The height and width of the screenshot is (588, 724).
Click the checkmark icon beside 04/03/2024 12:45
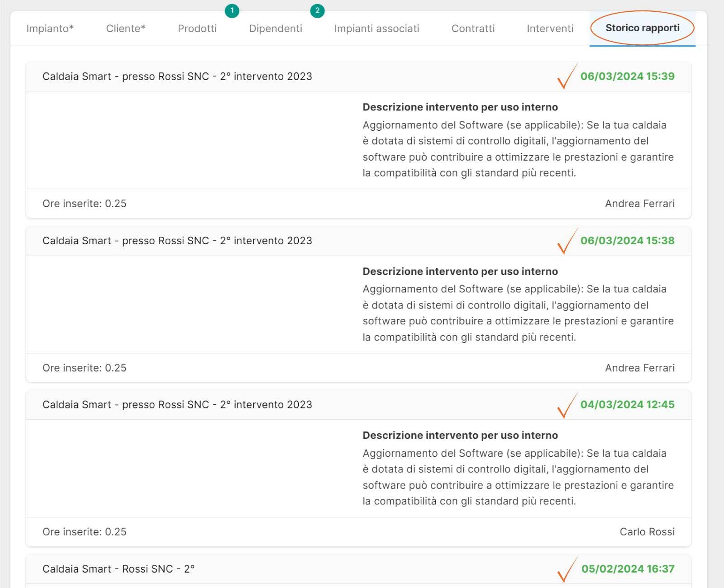pos(566,405)
